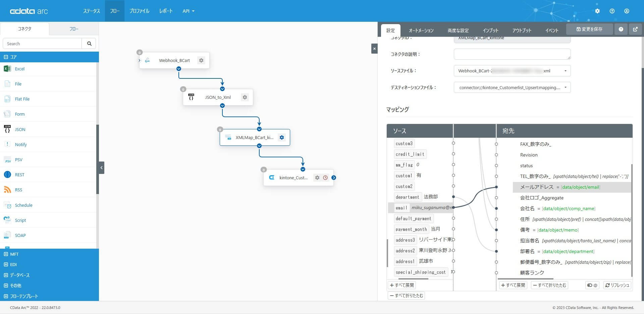
Task: Switch to the オートメーション tab
Action: (x=421, y=30)
